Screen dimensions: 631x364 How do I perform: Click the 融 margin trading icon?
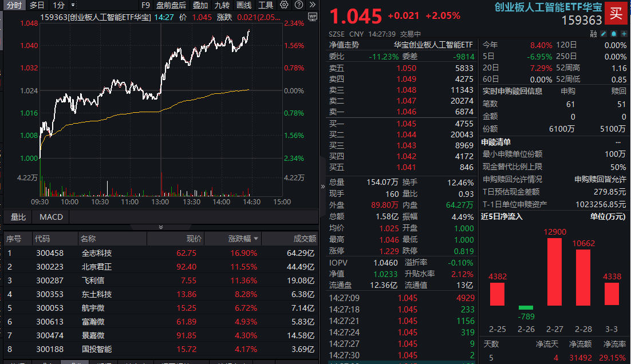593,33
